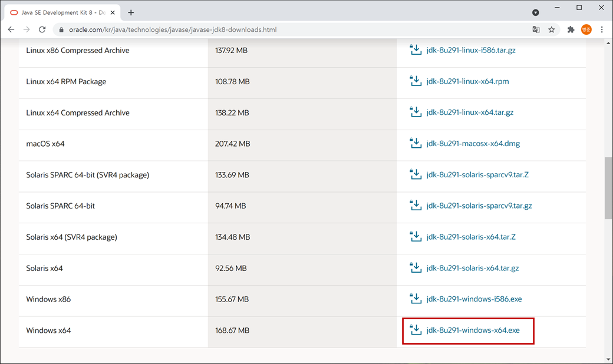Select the Java SE Development Kit 8 tab
This screenshot has width=613, height=364.
point(62,12)
